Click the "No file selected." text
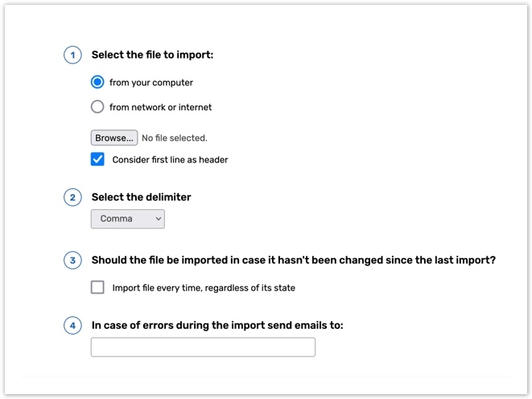Screen dimensions: 532x399 175,138
